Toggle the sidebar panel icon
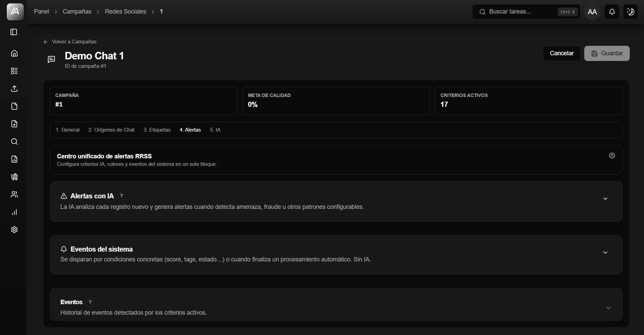The width and height of the screenshot is (644, 335). coord(14,32)
